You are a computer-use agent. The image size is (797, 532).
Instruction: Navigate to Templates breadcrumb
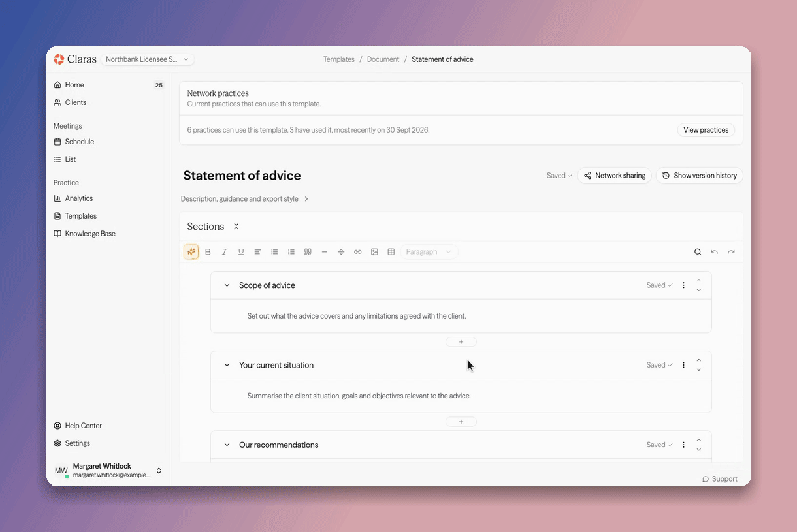339,59
